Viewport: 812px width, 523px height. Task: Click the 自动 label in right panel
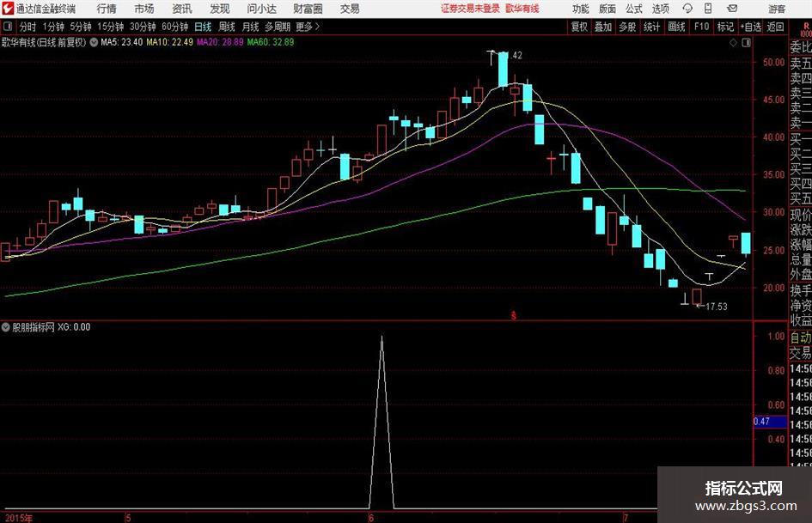click(x=801, y=338)
